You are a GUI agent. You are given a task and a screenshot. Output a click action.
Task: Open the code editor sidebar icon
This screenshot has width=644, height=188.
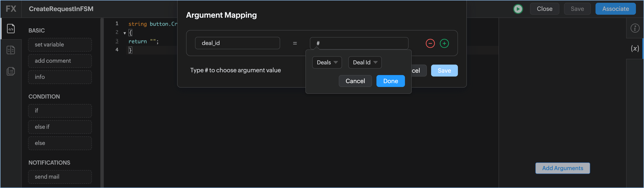click(11, 29)
